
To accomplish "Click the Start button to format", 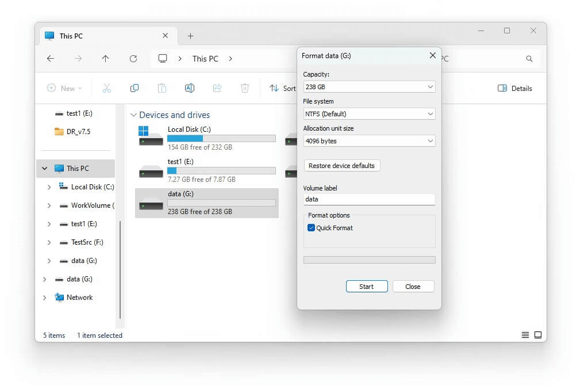I will (366, 286).
